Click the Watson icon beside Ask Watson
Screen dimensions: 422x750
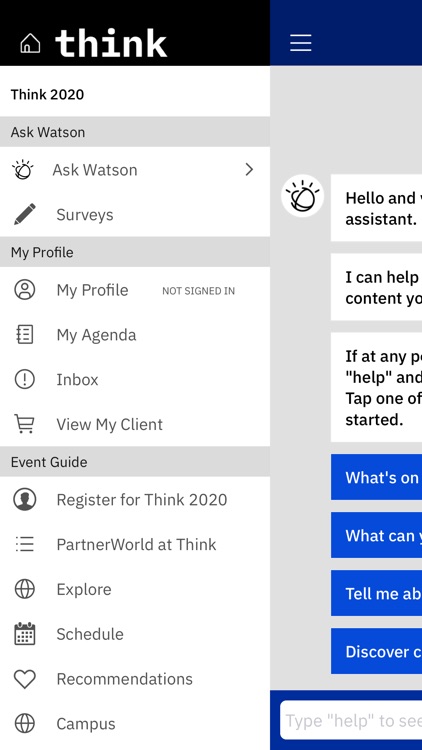(x=23, y=170)
